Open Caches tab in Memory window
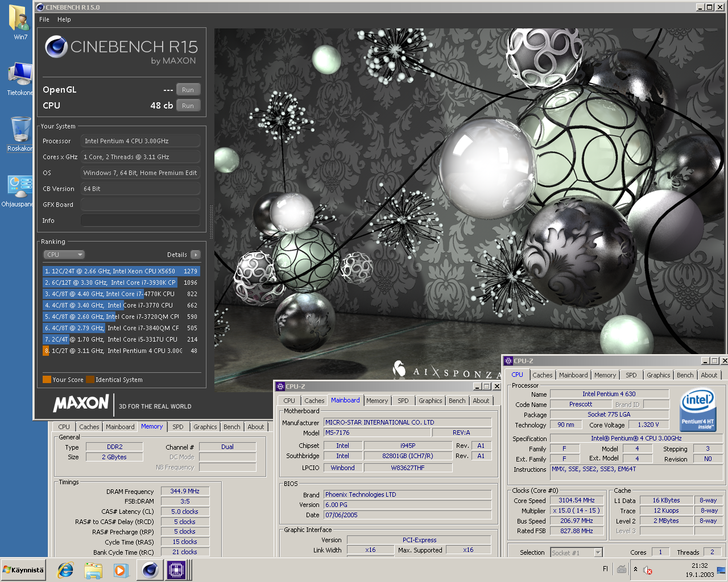The width and height of the screenshot is (728, 582). (x=89, y=427)
